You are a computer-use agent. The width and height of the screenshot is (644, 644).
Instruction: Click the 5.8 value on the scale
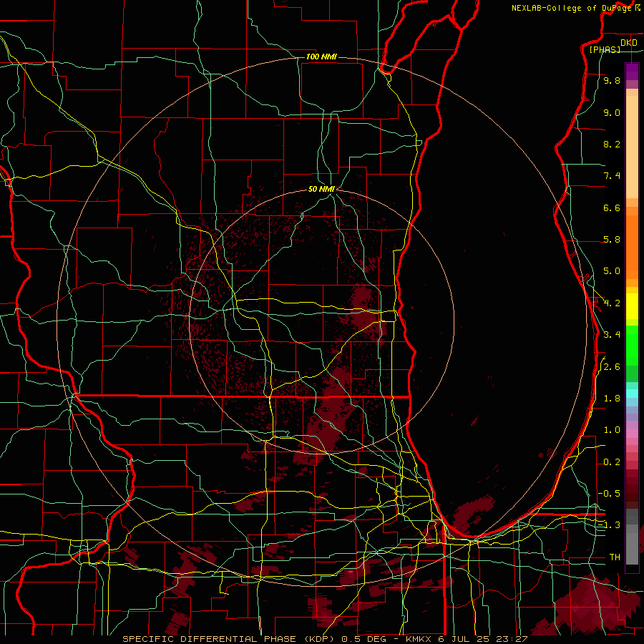(x=612, y=240)
